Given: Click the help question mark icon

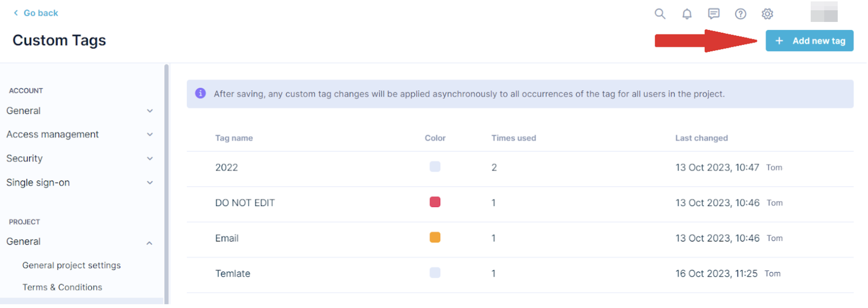Looking at the screenshot, I should (740, 14).
